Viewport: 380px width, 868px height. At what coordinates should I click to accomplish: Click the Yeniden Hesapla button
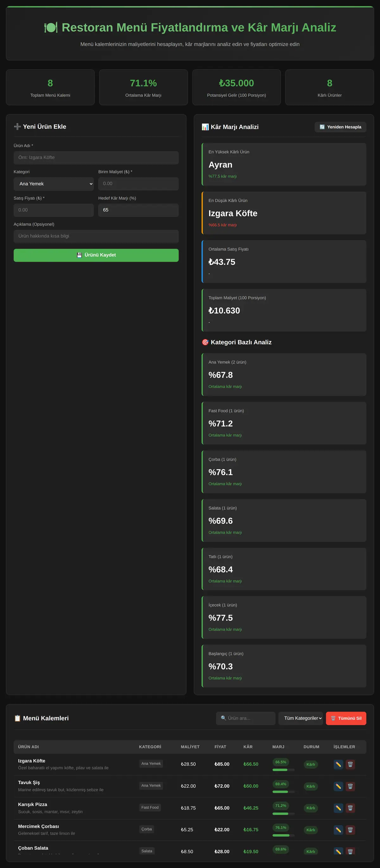(x=340, y=127)
